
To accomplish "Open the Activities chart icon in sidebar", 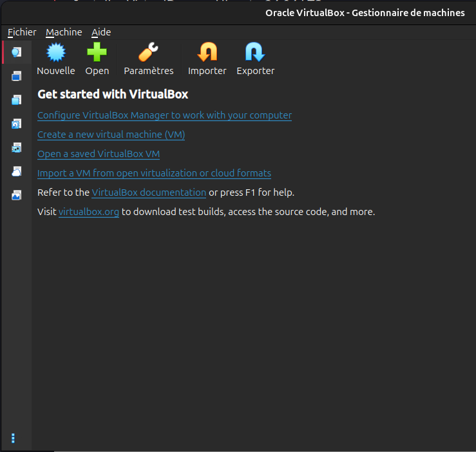I will coord(17,195).
